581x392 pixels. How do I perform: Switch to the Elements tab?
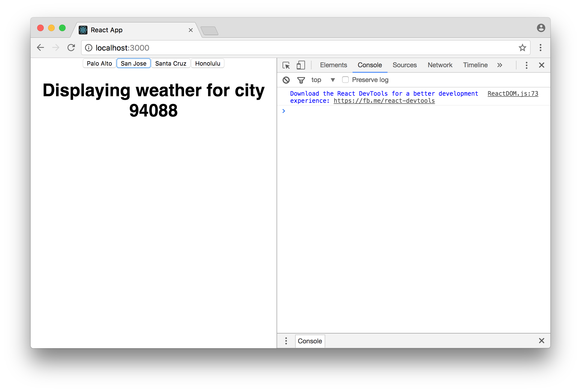(x=333, y=65)
